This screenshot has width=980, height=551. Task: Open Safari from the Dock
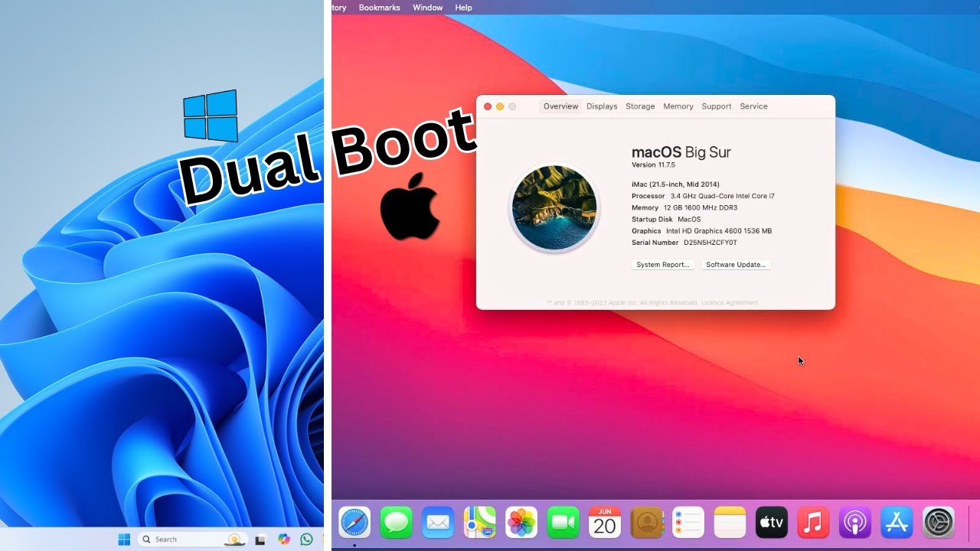point(354,523)
